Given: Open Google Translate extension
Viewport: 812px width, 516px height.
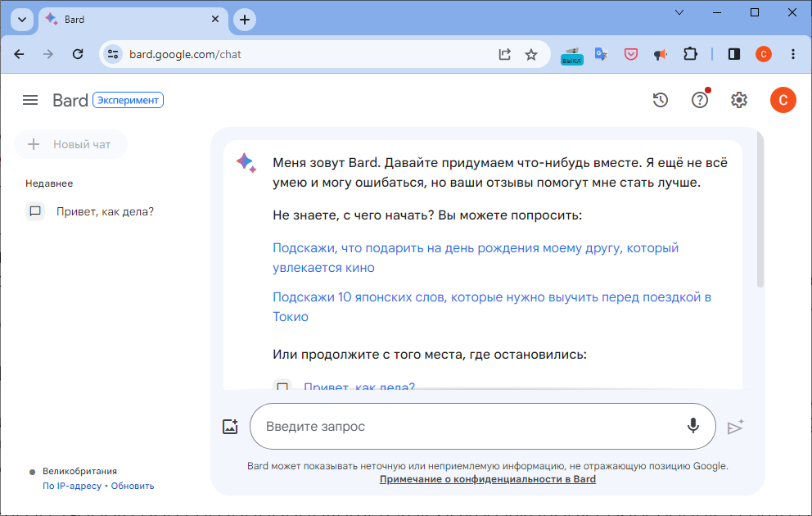Looking at the screenshot, I should [602, 54].
